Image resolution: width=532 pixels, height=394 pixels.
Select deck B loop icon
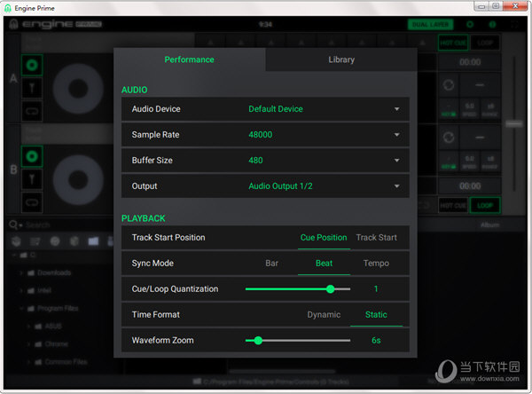(32, 202)
